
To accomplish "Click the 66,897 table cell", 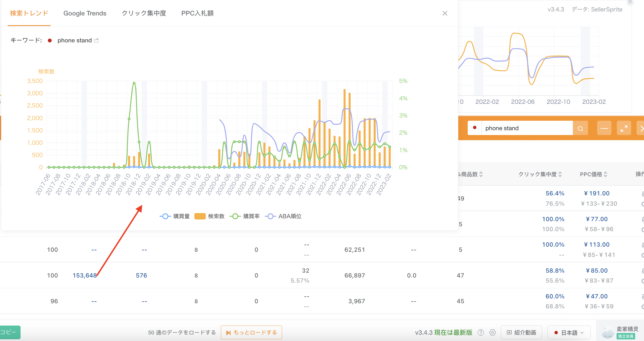I will click(355, 275).
